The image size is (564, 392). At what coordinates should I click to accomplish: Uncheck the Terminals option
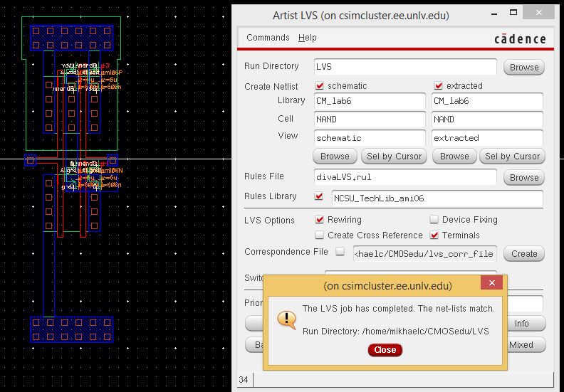point(434,235)
